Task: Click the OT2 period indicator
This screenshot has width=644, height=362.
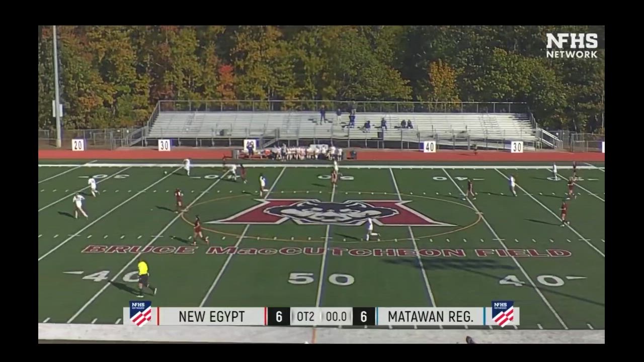Action: click(305, 317)
